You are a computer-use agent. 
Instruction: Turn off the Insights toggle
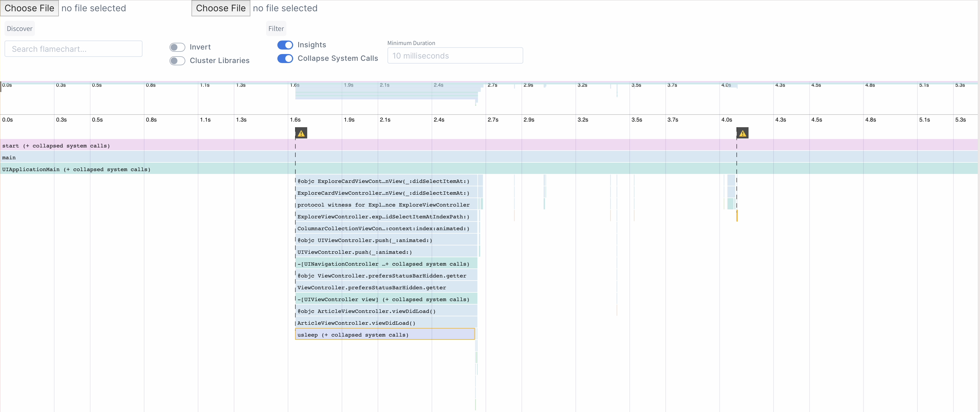tap(285, 45)
